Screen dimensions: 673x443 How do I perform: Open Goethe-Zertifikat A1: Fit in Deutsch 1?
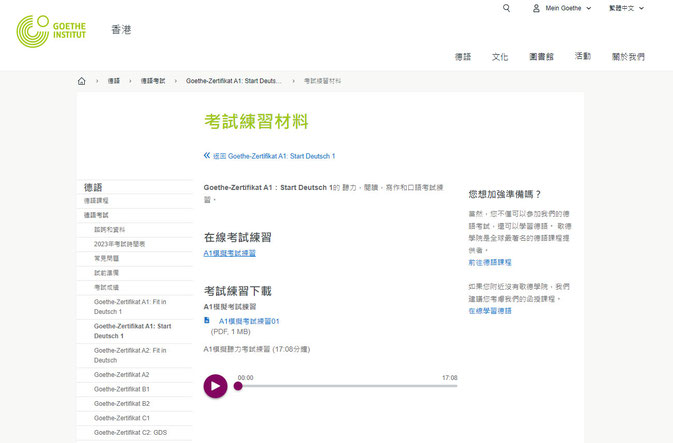130,307
